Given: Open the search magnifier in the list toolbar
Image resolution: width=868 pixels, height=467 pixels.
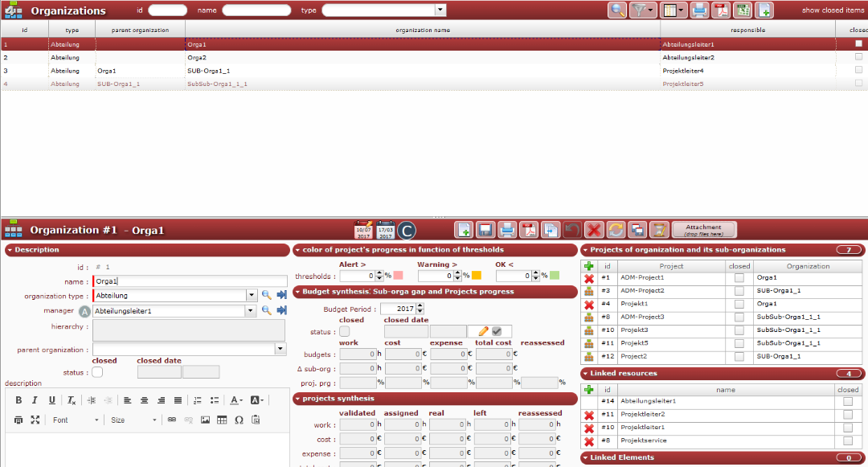Looking at the screenshot, I should (x=617, y=10).
